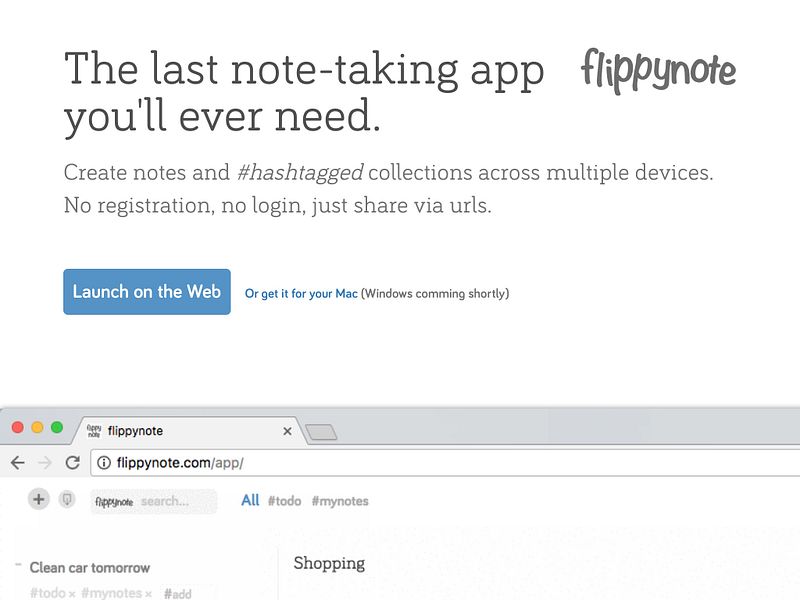Collapse the 'Clean car tomorrow' note with the dash
This screenshot has height=600, width=800.
18,565
